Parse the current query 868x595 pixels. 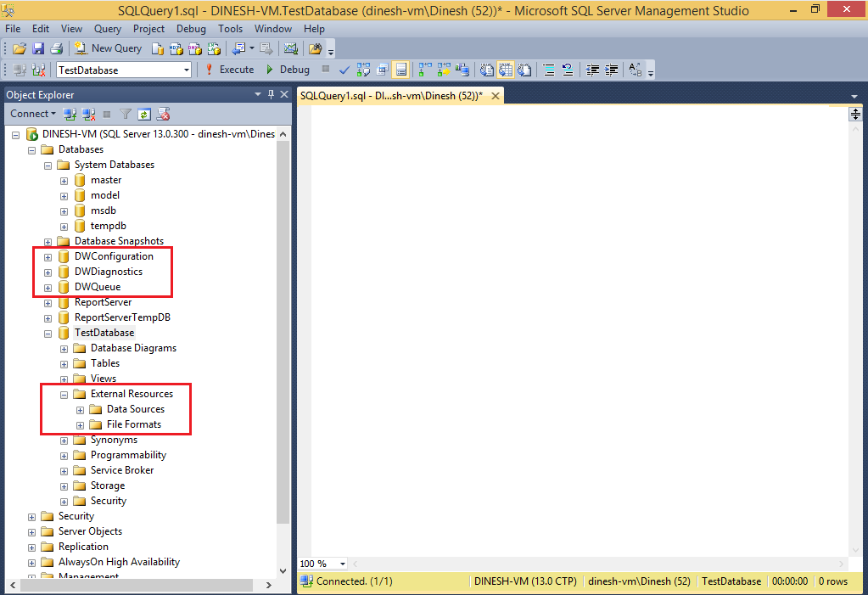[x=344, y=70]
